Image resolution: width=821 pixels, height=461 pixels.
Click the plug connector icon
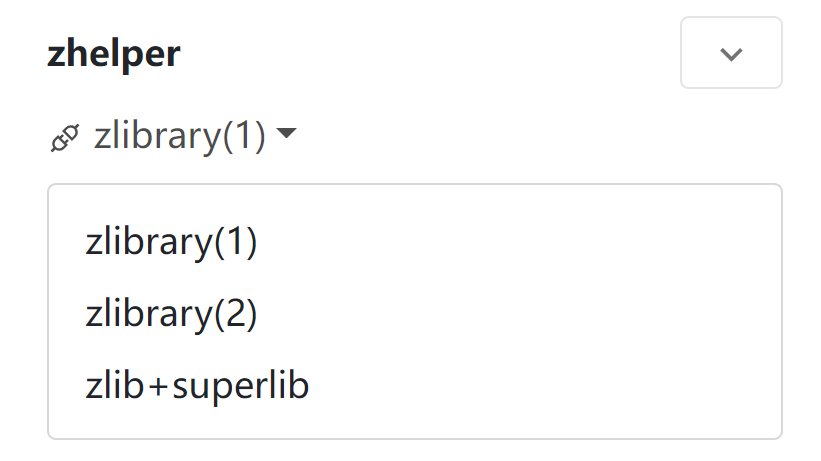tap(65, 137)
